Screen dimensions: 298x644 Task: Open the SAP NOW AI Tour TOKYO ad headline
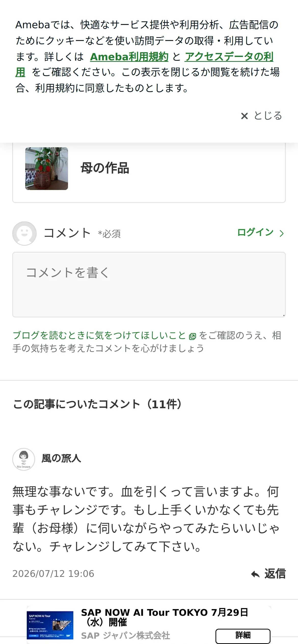point(165,617)
